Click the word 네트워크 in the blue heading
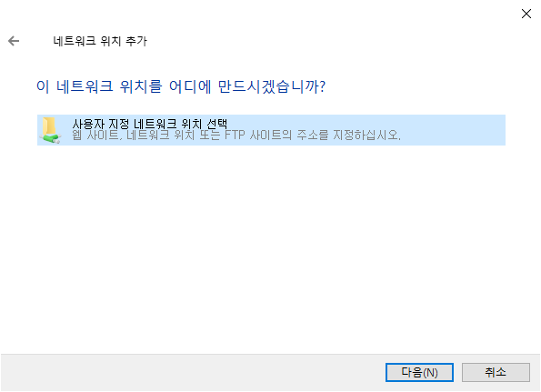This screenshot has width=541, height=392. click(x=85, y=86)
